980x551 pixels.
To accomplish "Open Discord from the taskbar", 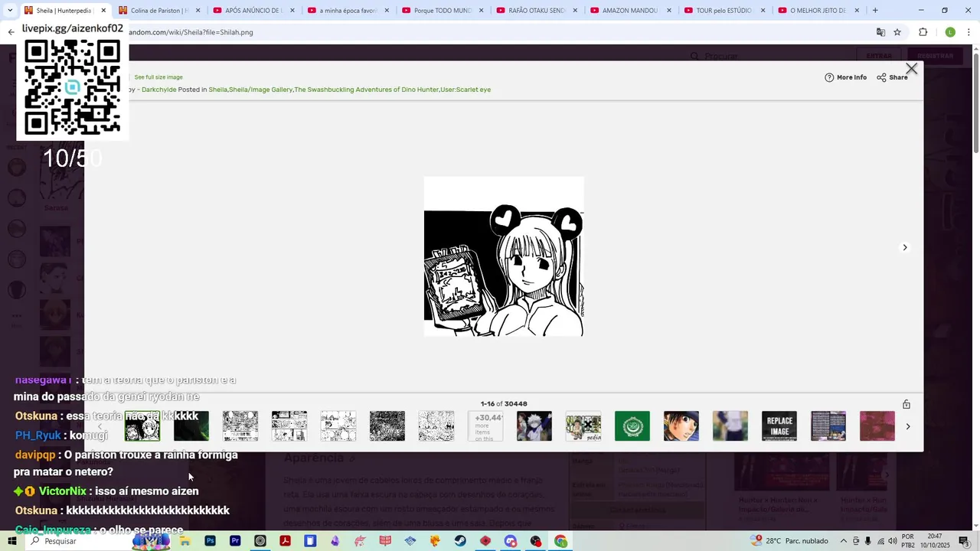I will coord(511,541).
